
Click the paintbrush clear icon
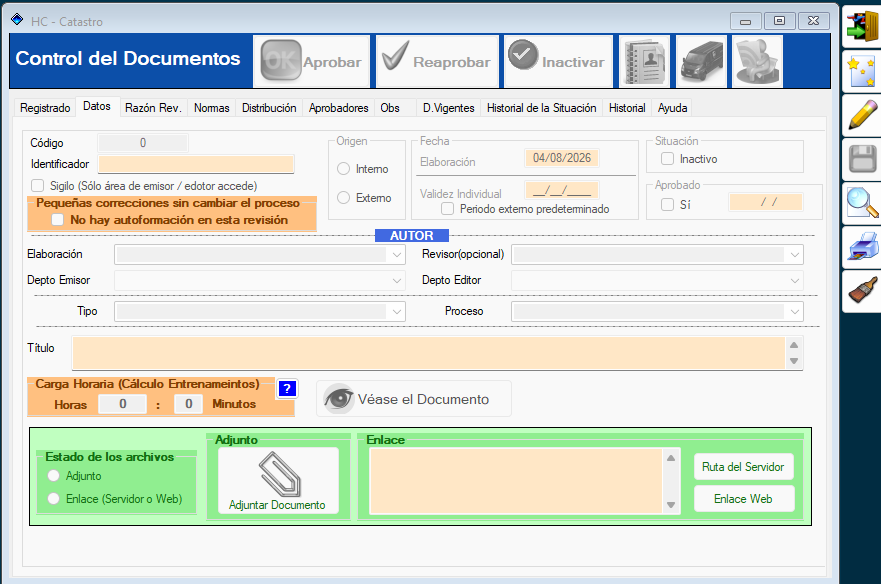click(863, 291)
